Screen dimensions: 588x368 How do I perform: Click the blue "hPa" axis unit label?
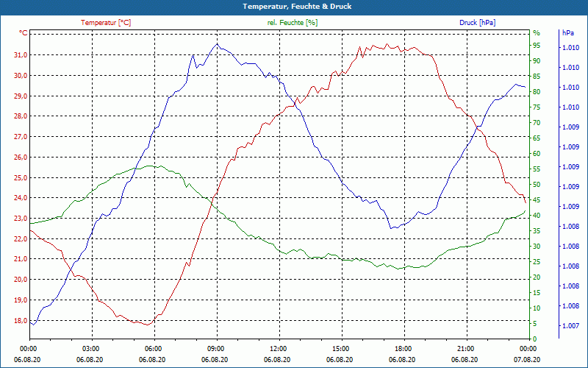tap(567, 33)
